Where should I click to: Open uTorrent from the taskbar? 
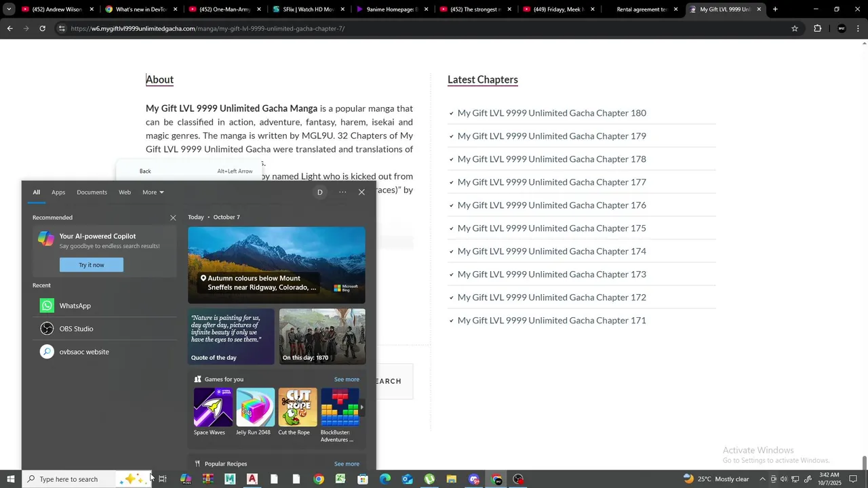tap(429, 479)
